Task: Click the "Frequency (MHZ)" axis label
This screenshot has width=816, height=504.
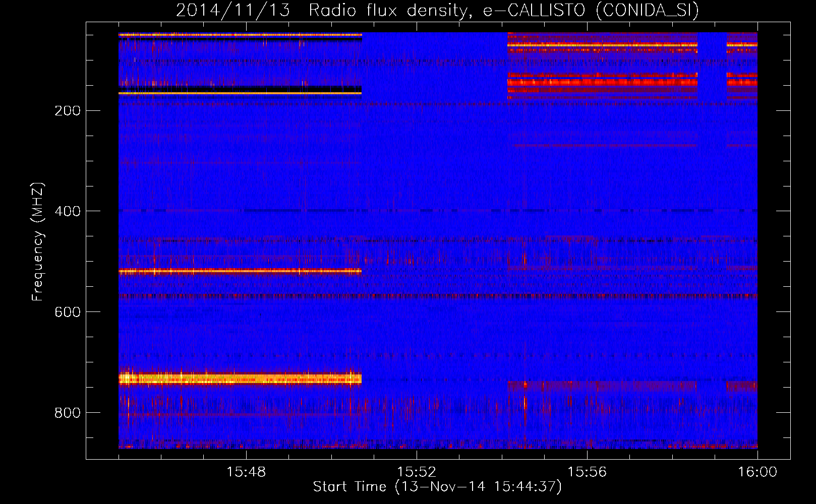Action: point(38,242)
